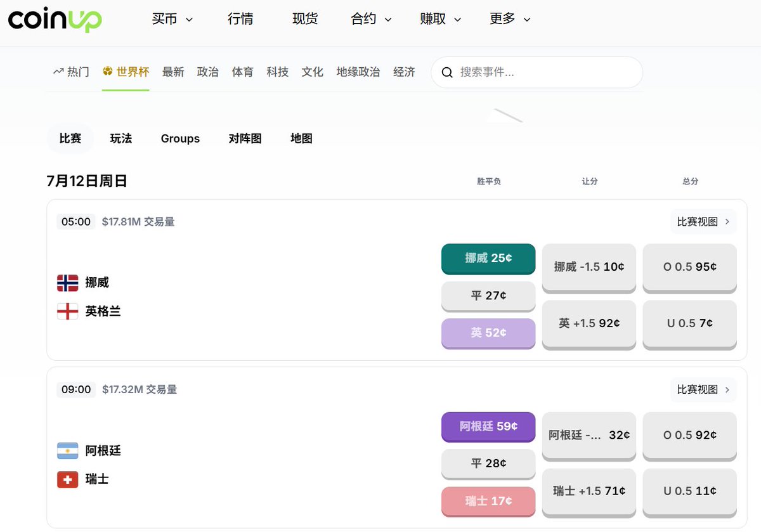The width and height of the screenshot is (761, 532).
Task: Switch to the 地图 sub-tab
Action: [301, 138]
